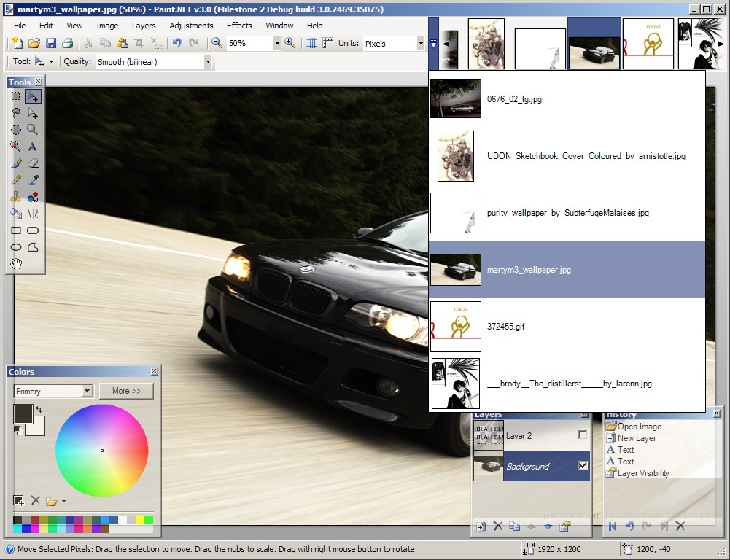
Task: Select the Text tool
Action: coord(32,146)
